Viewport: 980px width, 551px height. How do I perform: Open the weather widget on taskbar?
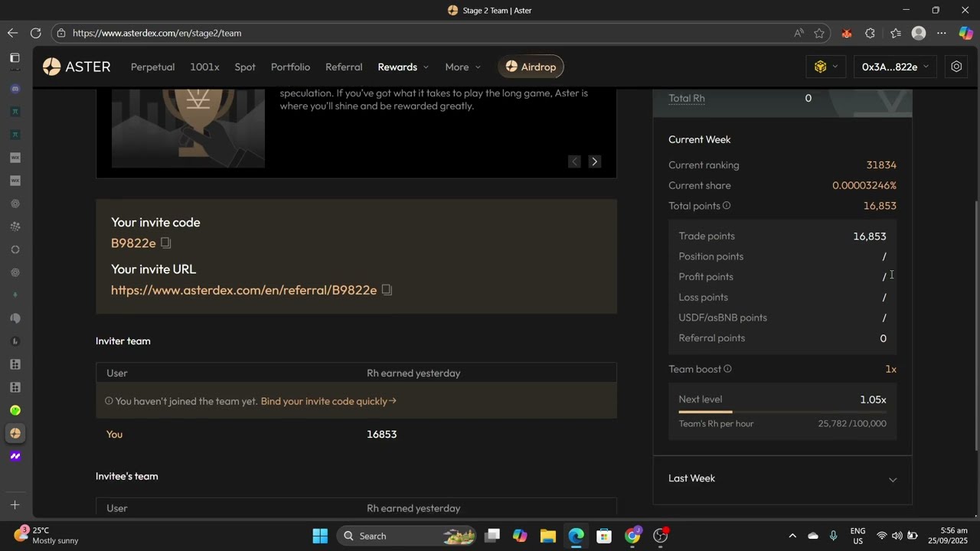tap(47, 535)
